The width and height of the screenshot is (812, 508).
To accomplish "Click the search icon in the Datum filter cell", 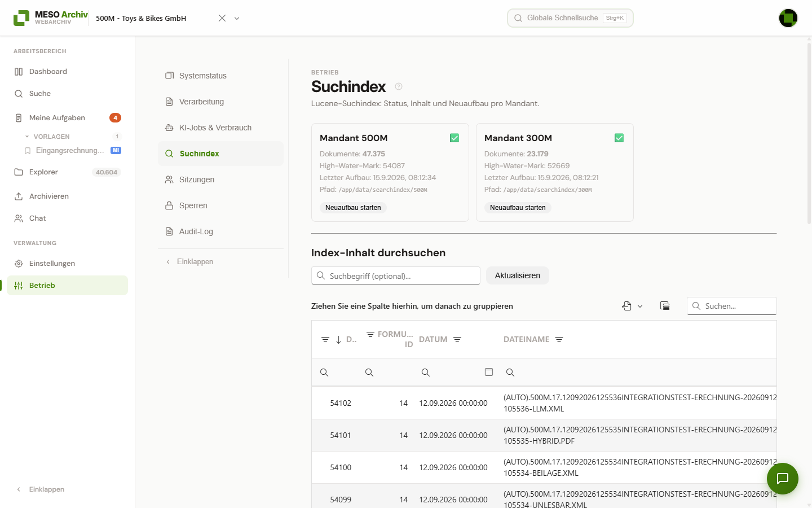I will coord(426,373).
